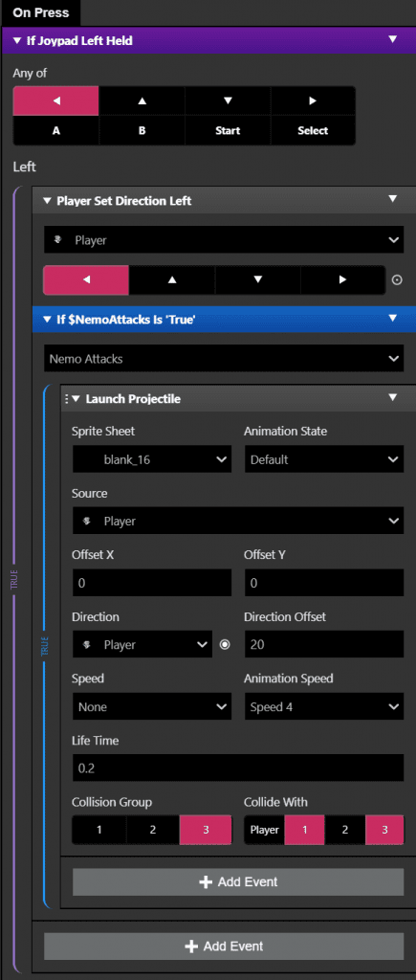Toggle the direction type icon next to Player direction
The image size is (416, 980).
[x=225, y=644]
